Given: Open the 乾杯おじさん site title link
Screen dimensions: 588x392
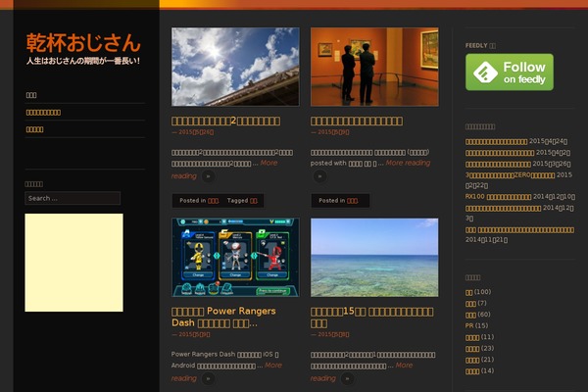Looking at the screenshot, I should 83,43.
